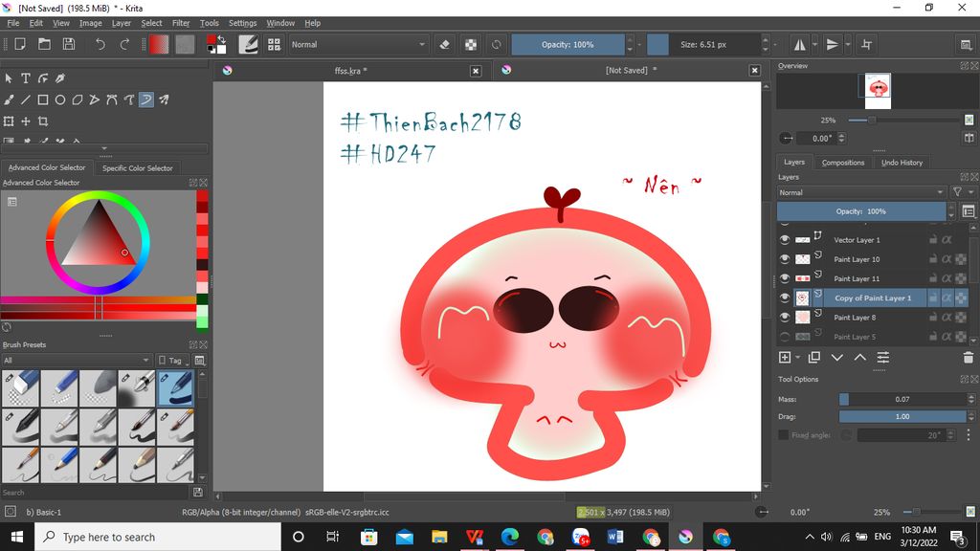Switch to the Undo History tab
Screen dimensions: 980x551
point(902,163)
